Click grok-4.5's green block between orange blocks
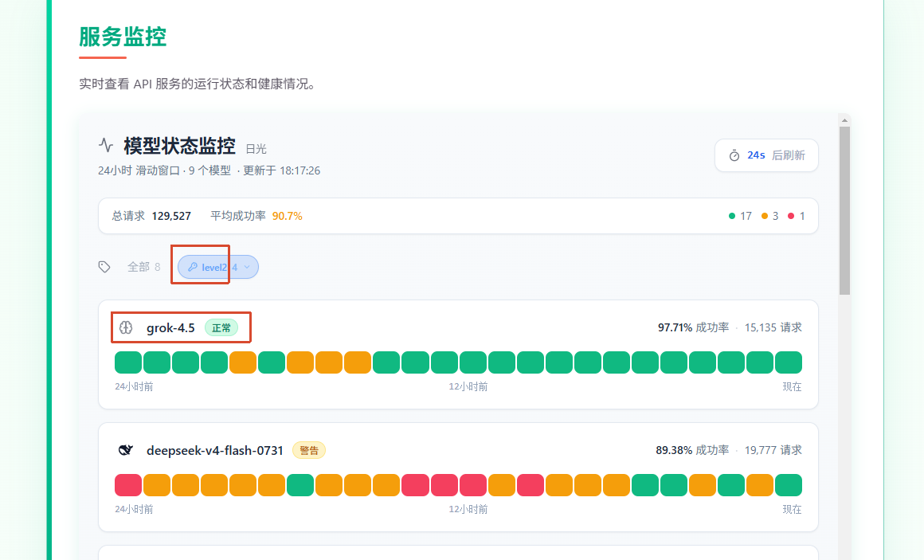This screenshot has width=924, height=560. (272, 362)
